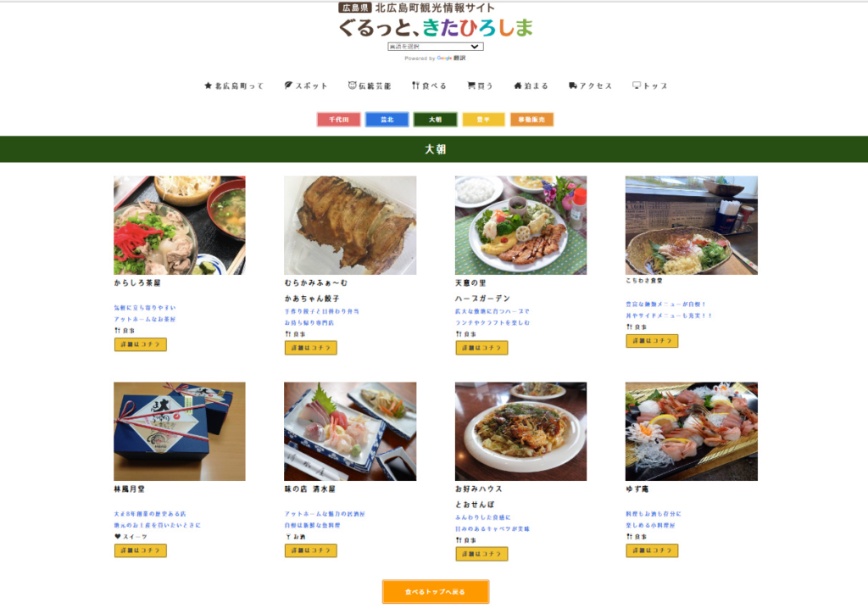Click the ぐるっと、きたひろしま site logo

(436, 27)
